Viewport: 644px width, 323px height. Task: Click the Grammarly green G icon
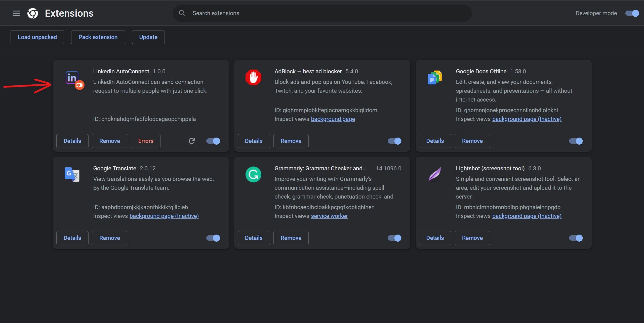(x=253, y=174)
